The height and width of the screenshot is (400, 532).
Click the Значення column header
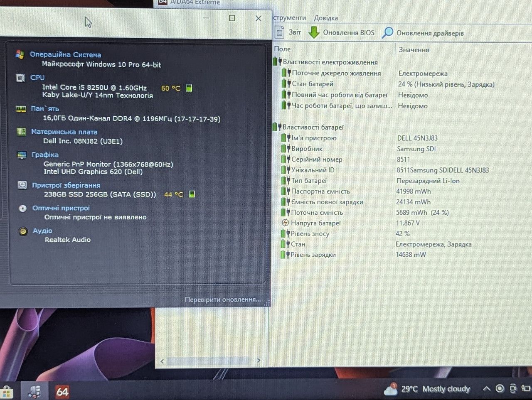tap(414, 50)
